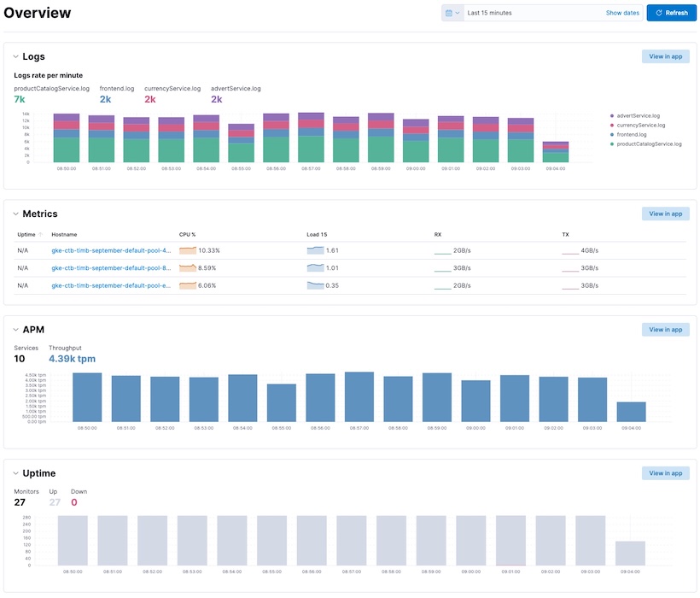700x598 pixels.
Task: Click the Refresh button
Action: point(672,12)
